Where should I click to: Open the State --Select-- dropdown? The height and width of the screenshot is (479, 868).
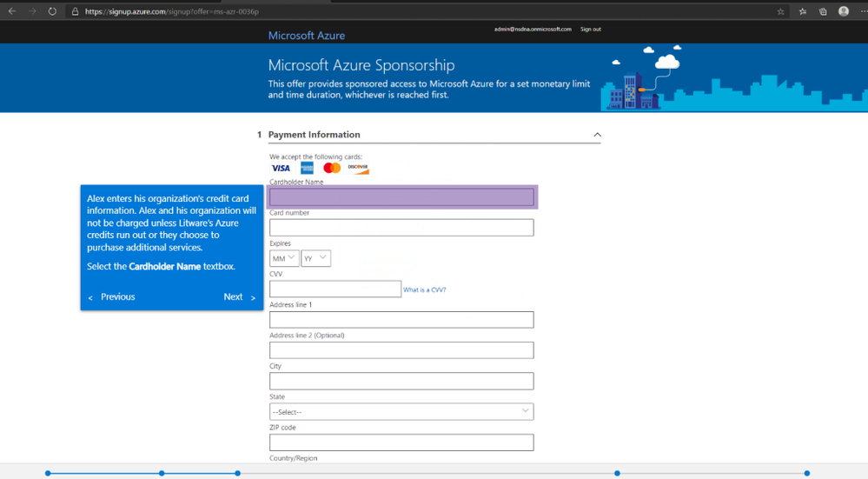(x=401, y=411)
